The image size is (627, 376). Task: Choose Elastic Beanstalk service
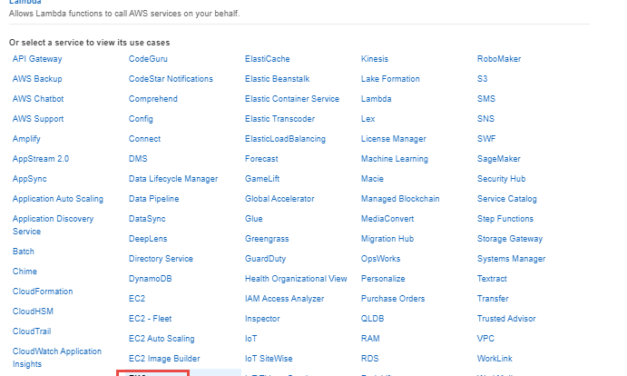[278, 79]
